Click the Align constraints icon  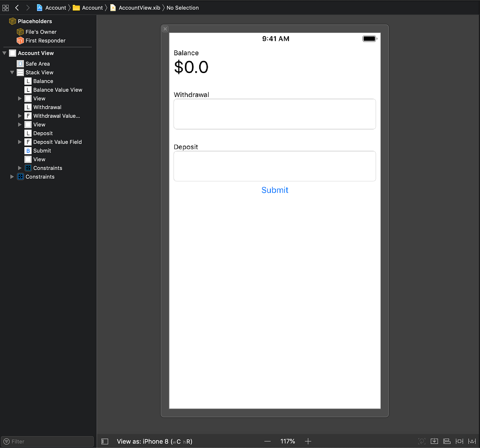point(447,441)
